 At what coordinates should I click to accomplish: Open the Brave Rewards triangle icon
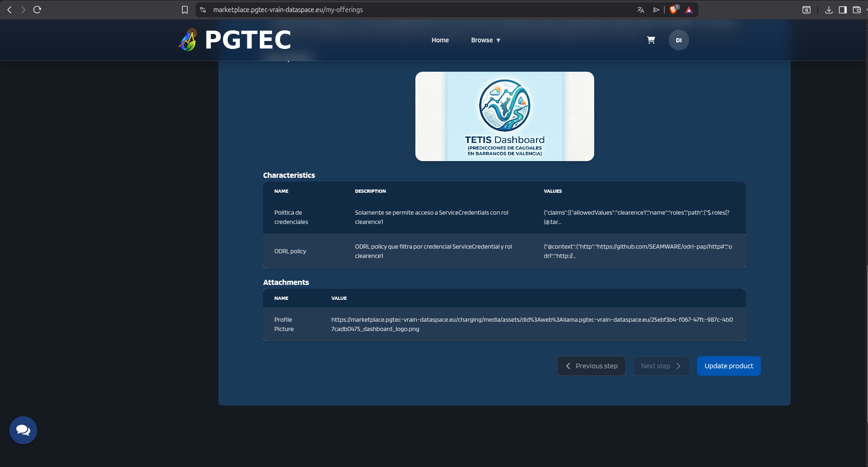click(x=689, y=10)
